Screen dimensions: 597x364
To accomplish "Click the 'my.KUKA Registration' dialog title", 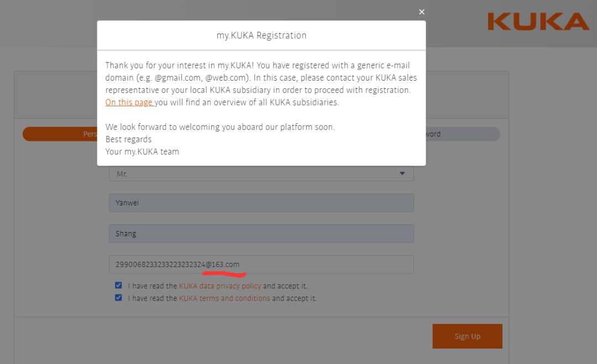I will pyautogui.click(x=261, y=35).
